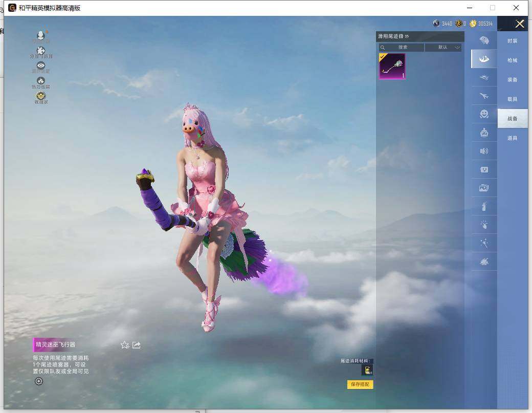Open the airplane skin category icon
Viewport: 532px width, 413px height.
[x=484, y=96]
